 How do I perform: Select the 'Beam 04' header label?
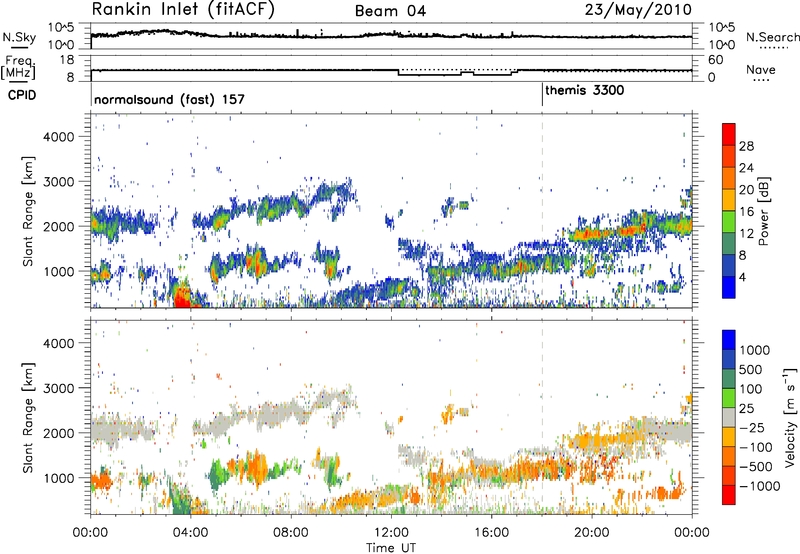coord(390,11)
